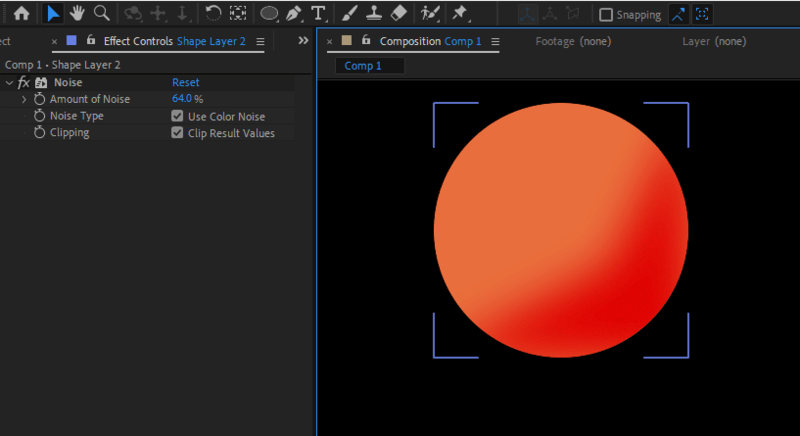Viewport: 800px width, 436px height.
Task: Collapse the Noise effect properties
Action: 9,83
